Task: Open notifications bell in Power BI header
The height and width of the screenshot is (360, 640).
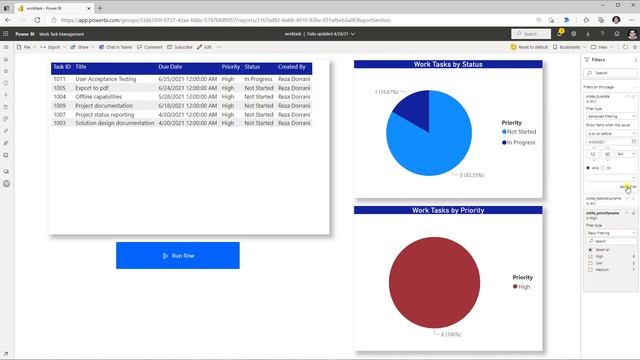Action: click(x=560, y=33)
